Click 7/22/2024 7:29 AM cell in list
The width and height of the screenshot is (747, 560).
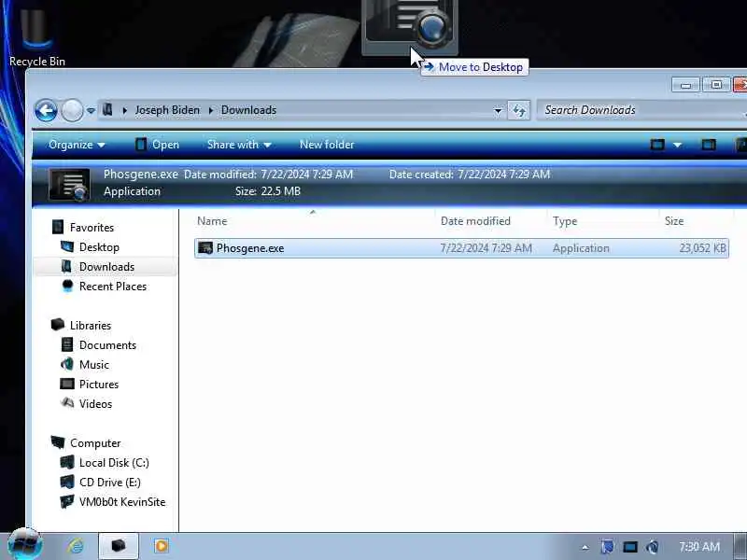coord(486,248)
